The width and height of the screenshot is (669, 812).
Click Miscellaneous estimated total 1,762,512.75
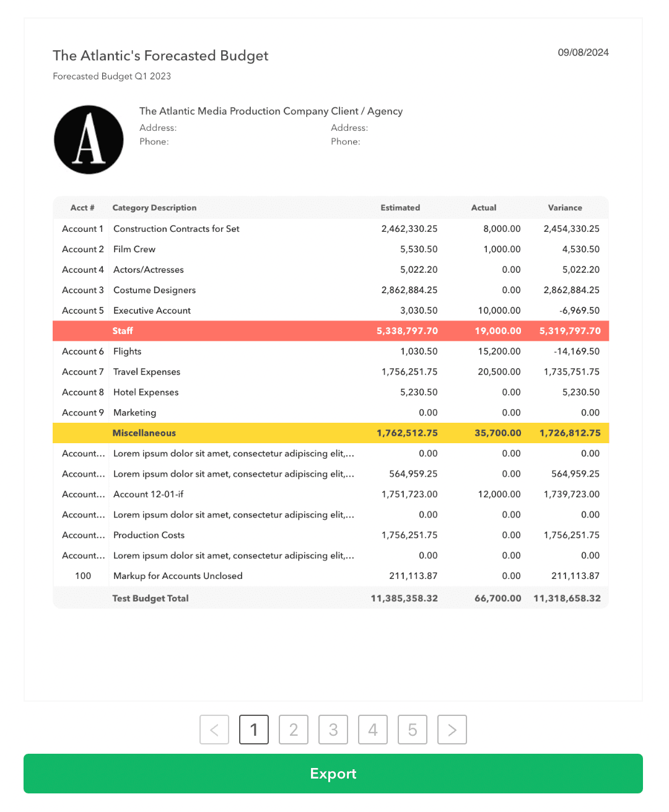click(x=407, y=433)
